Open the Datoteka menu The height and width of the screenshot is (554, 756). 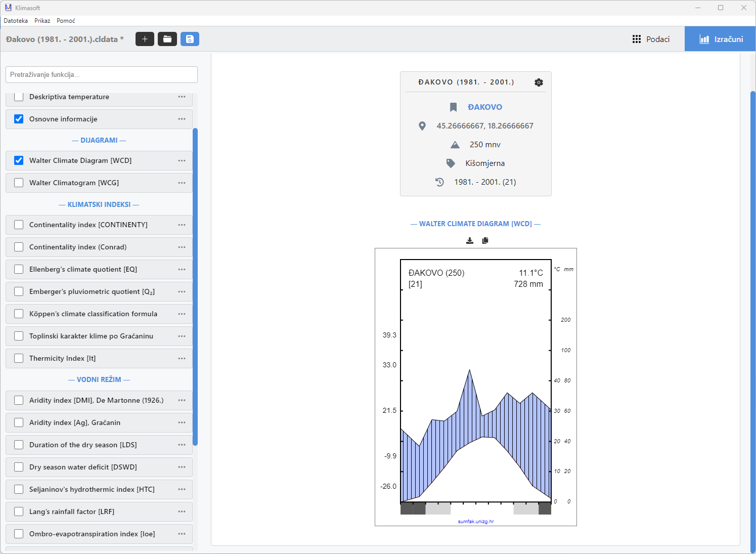(x=16, y=21)
